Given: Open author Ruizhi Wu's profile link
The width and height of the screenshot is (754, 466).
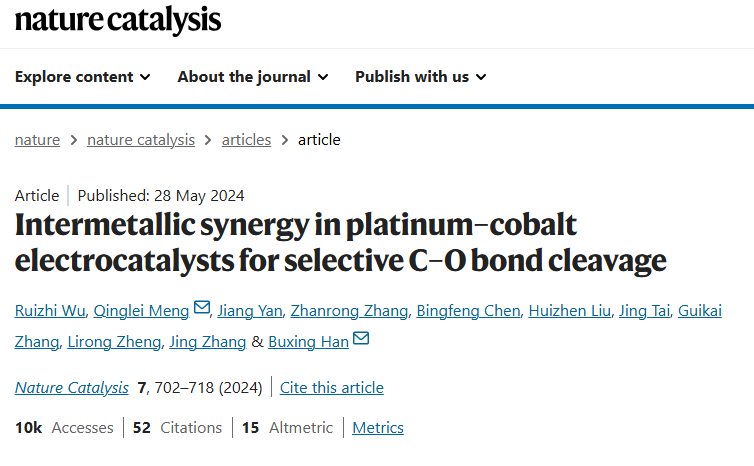Looking at the screenshot, I should tap(50, 311).
